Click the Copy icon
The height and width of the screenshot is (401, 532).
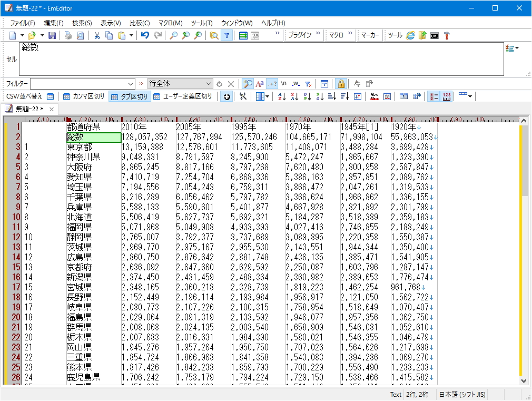pyautogui.click(x=109, y=35)
